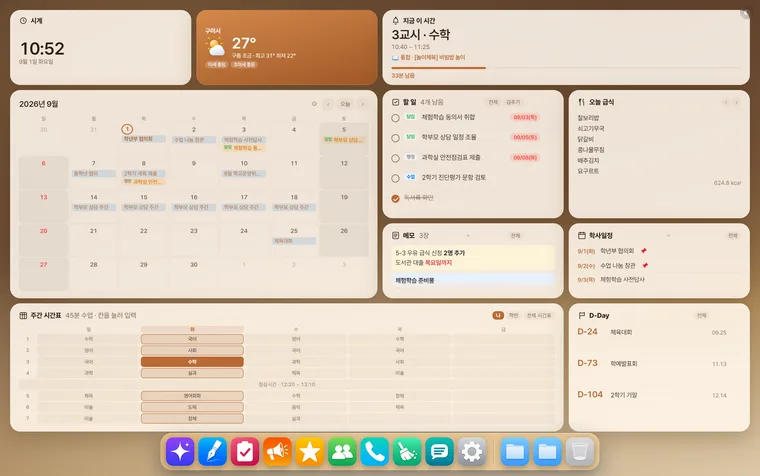Open the second blue folder in dock
The width and height of the screenshot is (760, 476).
click(x=547, y=452)
